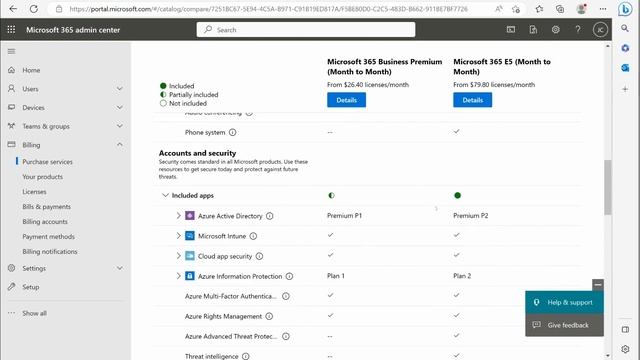Expand the Microsoft Intune row
Screen dimensions: 640x360
pyautogui.click(x=178, y=236)
